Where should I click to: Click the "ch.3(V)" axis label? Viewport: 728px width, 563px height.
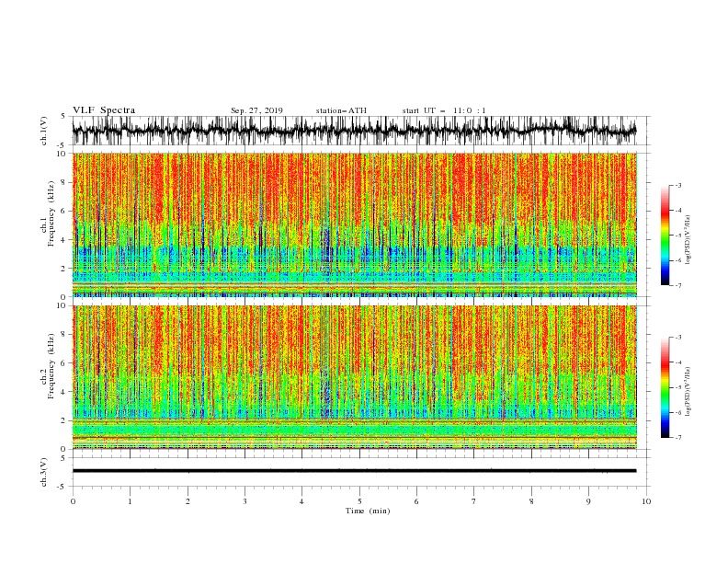pos(44,472)
